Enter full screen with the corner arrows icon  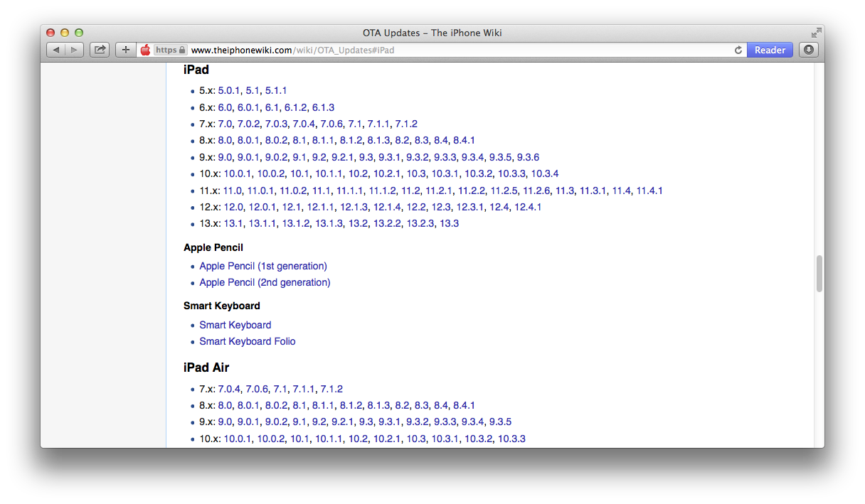pyautogui.click(x=816, y=33)
